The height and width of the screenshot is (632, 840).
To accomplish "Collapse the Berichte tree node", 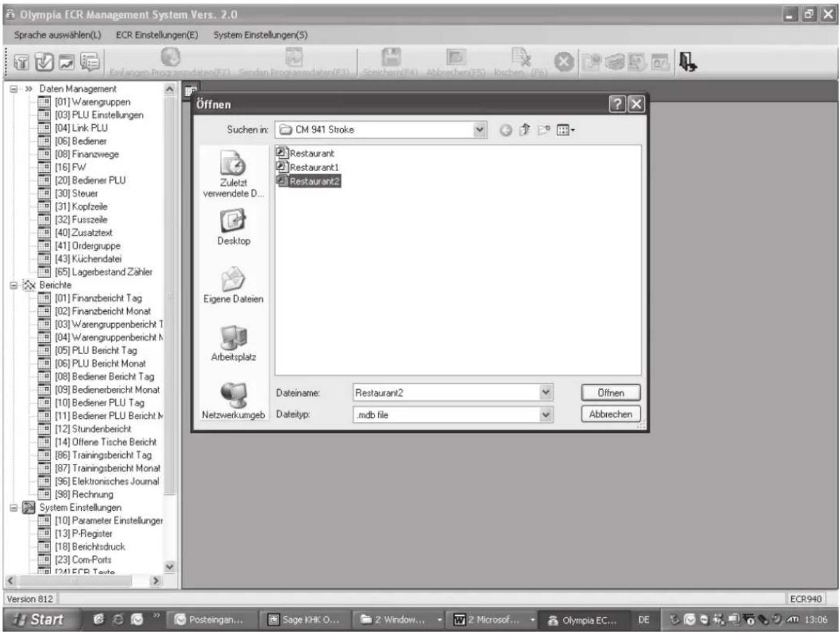I will pos(14,285).
